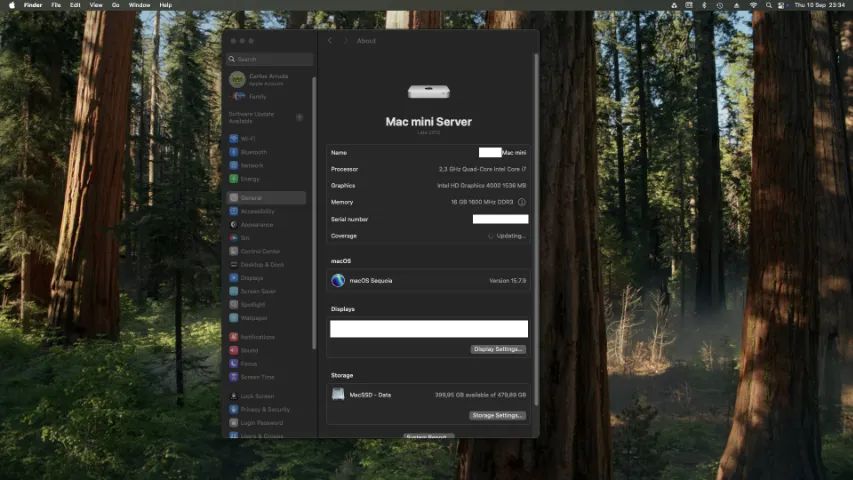Click the Wi-Fi menu bar icon
Screen dimensions: 853x480
pyautogui.click(x=753, y=5)
